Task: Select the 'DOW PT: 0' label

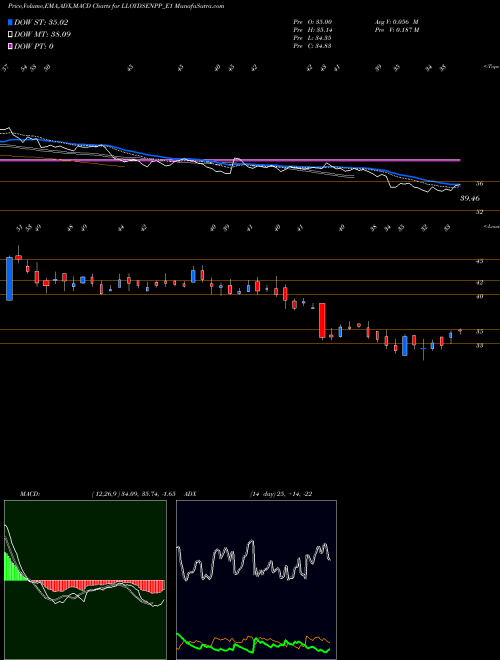Action: tap(34, 46)
